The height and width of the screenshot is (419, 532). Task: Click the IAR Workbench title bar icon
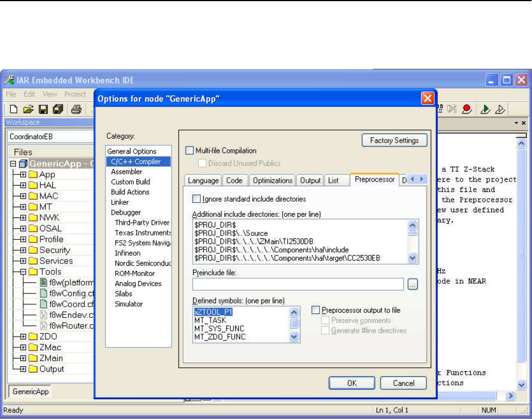point(9,80)
